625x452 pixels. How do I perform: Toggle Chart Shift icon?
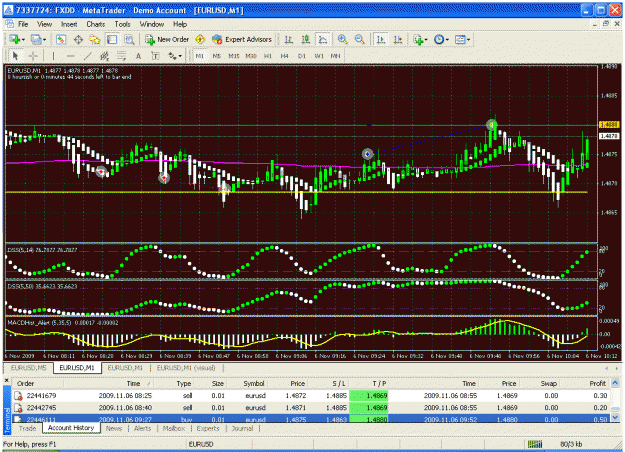(398, 39)
